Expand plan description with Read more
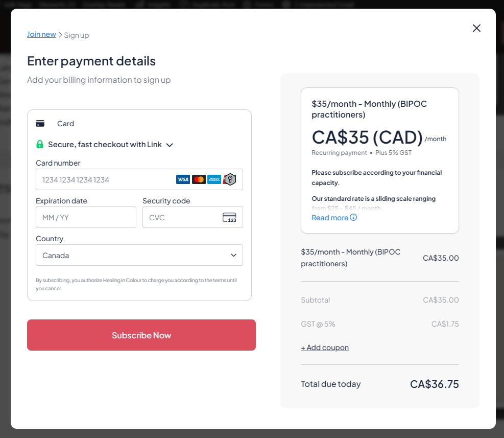 click(330, 218)
